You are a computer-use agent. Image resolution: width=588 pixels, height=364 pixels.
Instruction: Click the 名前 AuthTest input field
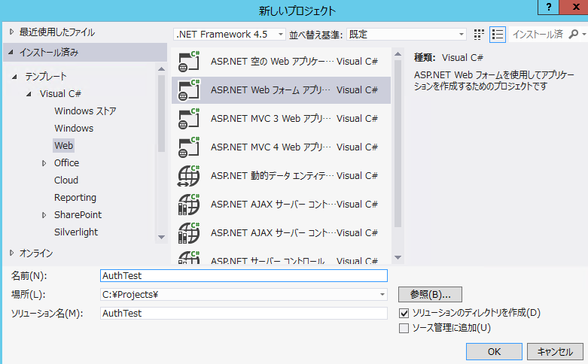244,275
